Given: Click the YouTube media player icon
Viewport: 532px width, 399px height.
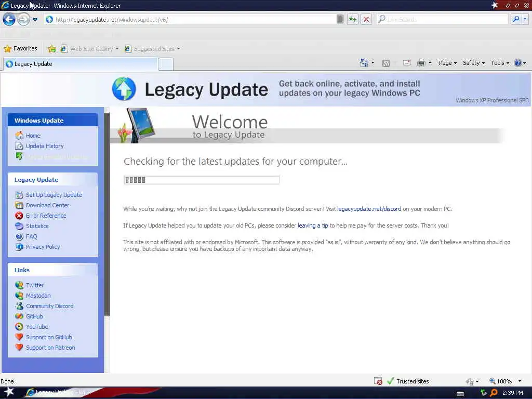Looking at the screenshot, I should 19,327.
